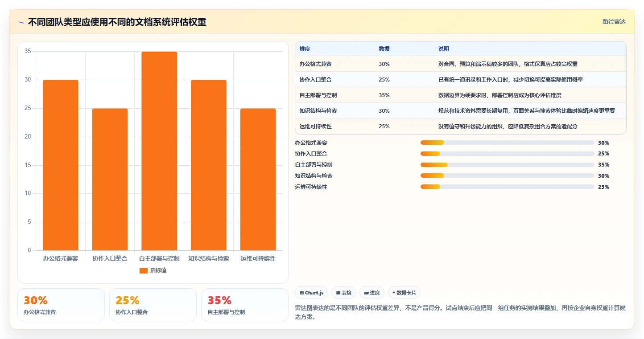The image size is (644, 339).
Task: Select the 自主部署与控制 table row cell
Action: click(318, 95)
